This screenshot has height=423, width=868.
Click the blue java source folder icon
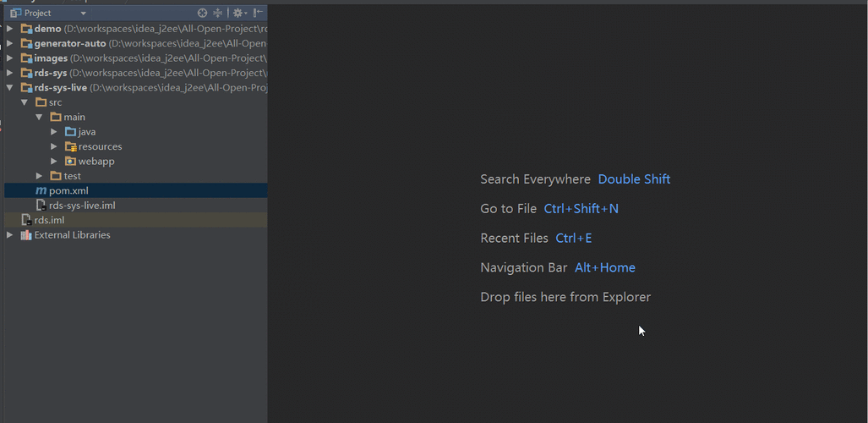click(70, 132)
